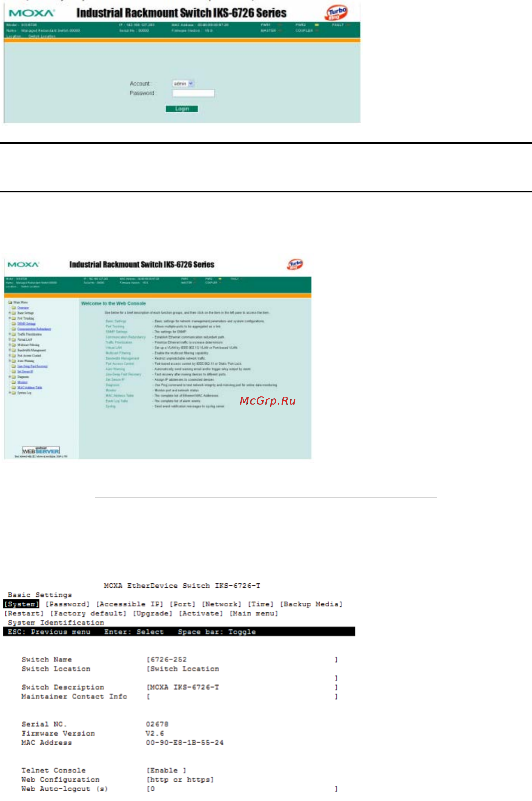
Task: Select [Activate] in the console menu
Action: pos(201,613)
